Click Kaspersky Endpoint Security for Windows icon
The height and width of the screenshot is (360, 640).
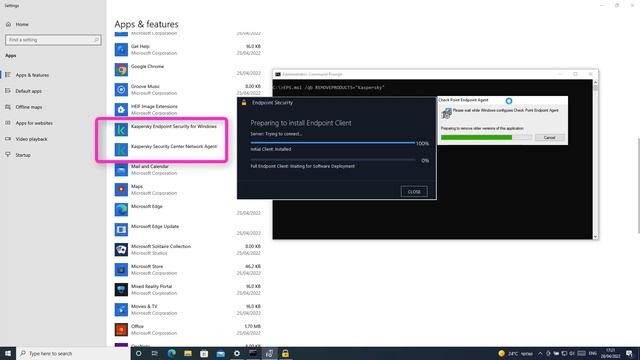pos(121,129)
